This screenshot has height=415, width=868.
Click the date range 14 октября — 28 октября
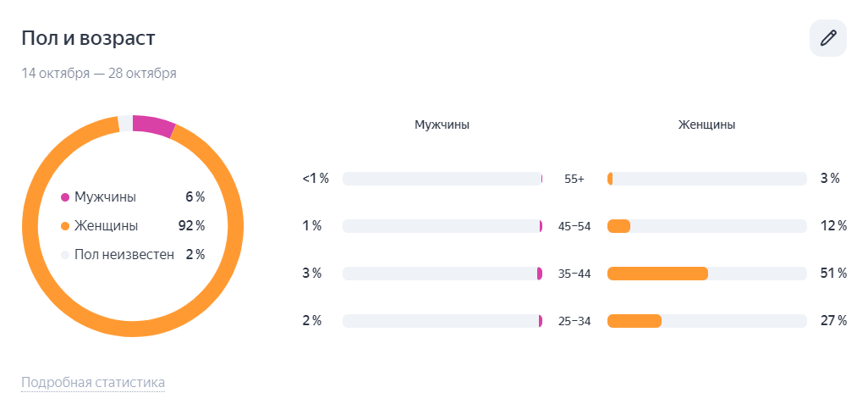point(99,73)
